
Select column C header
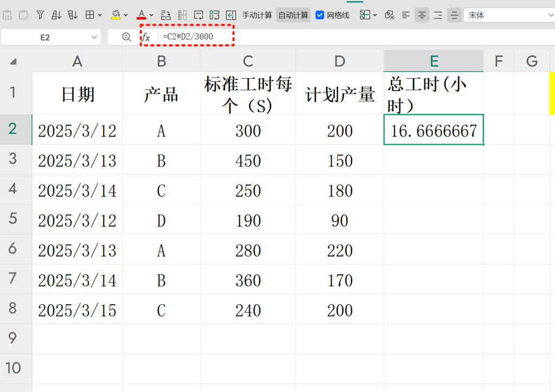point(248,61)
